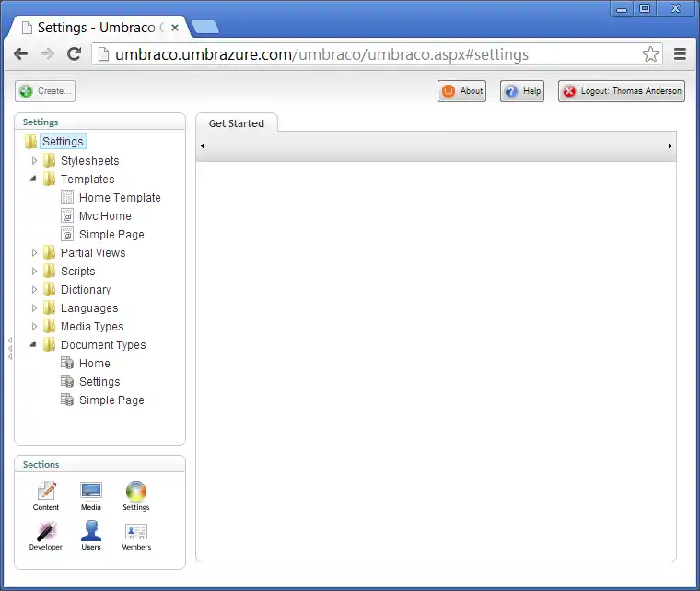Reload the page in the browser
700x591 pixels.
[74, 54]
